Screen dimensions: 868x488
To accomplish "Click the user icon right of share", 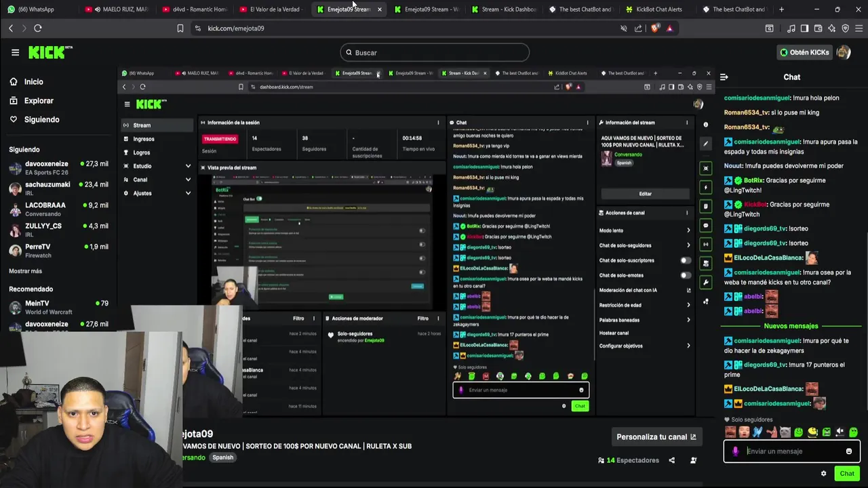I will tap(693, 460).
